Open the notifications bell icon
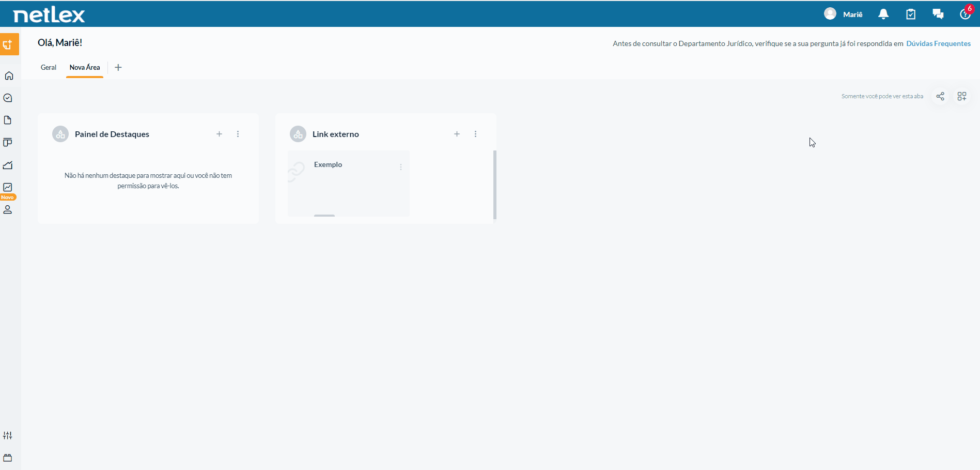980x470 pixels. (883, 14)
